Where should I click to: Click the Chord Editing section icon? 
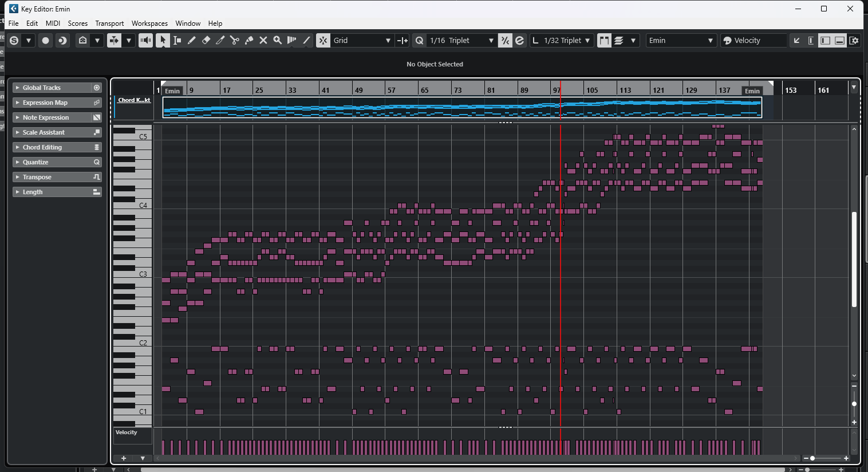tap(97, 147)
